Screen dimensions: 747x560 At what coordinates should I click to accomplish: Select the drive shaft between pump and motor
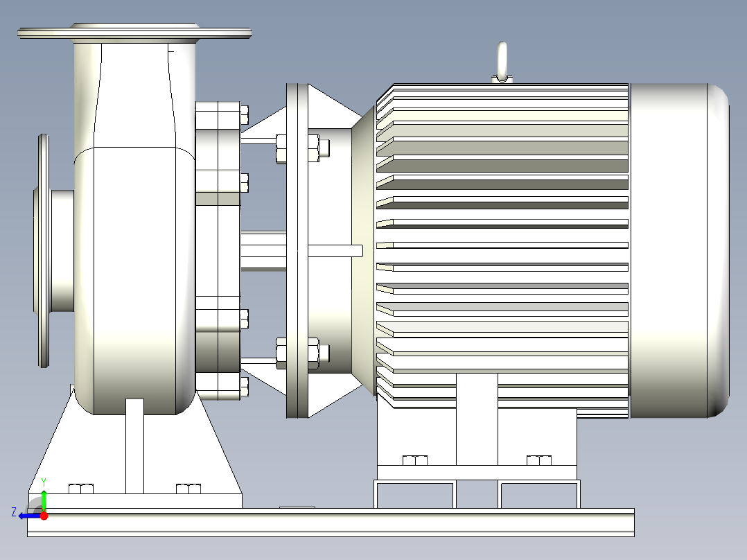(263, 250)
